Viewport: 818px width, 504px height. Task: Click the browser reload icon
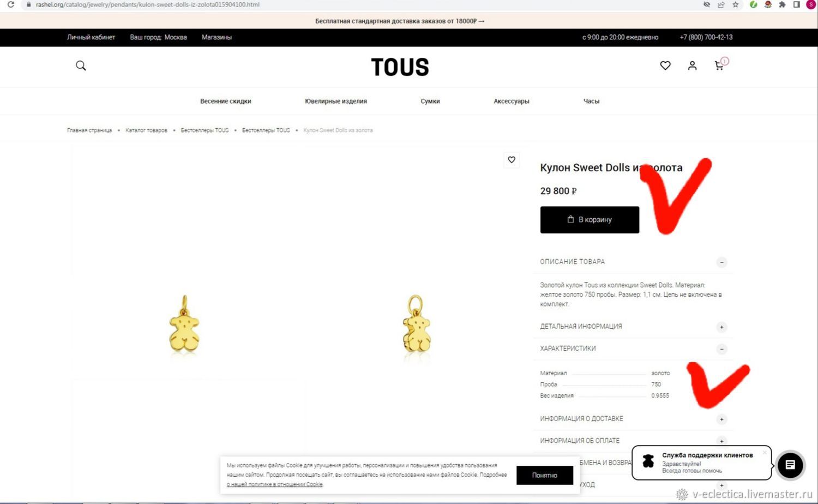click(10, 4)
